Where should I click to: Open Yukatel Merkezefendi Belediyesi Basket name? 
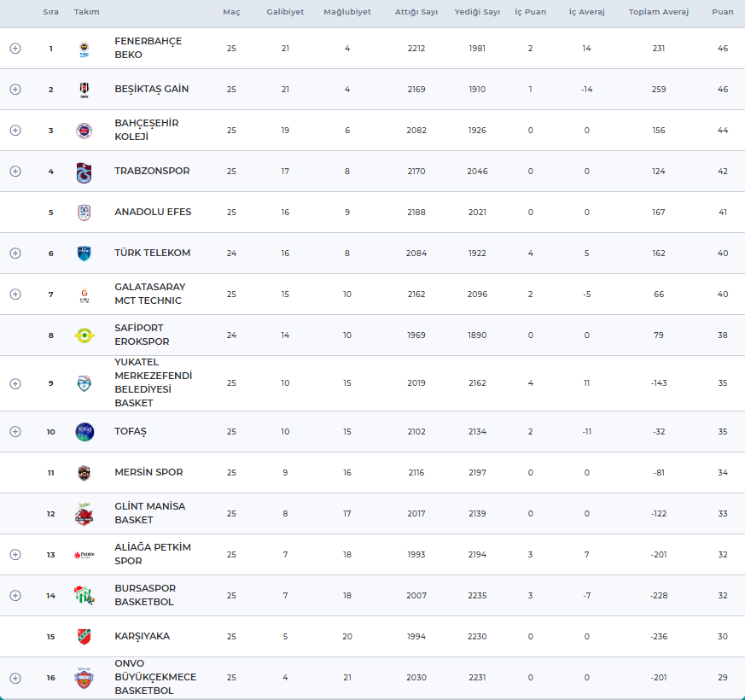(153, 382)
